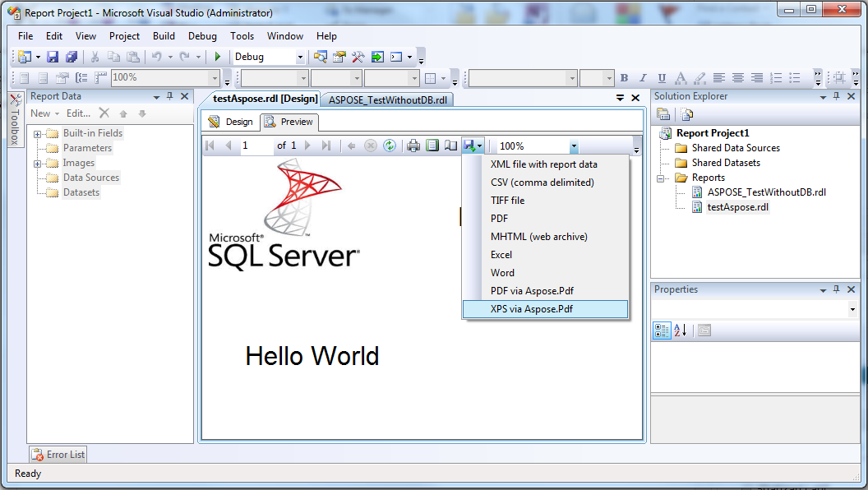The width and height of the screenshot is (868, 490).
Task: Switch Properties to Categorized view
Action: coord(662,331)
